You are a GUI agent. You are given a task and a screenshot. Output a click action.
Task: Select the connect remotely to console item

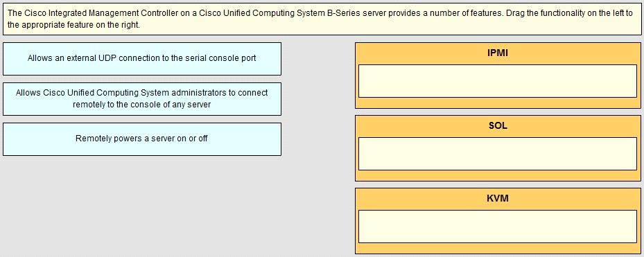[x=142, y=99]
